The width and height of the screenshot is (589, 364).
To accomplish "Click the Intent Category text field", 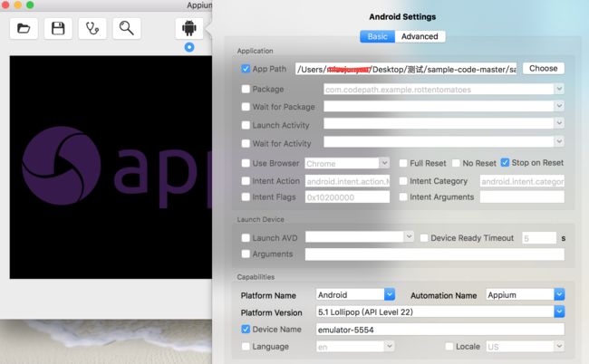I will point(522,181).
